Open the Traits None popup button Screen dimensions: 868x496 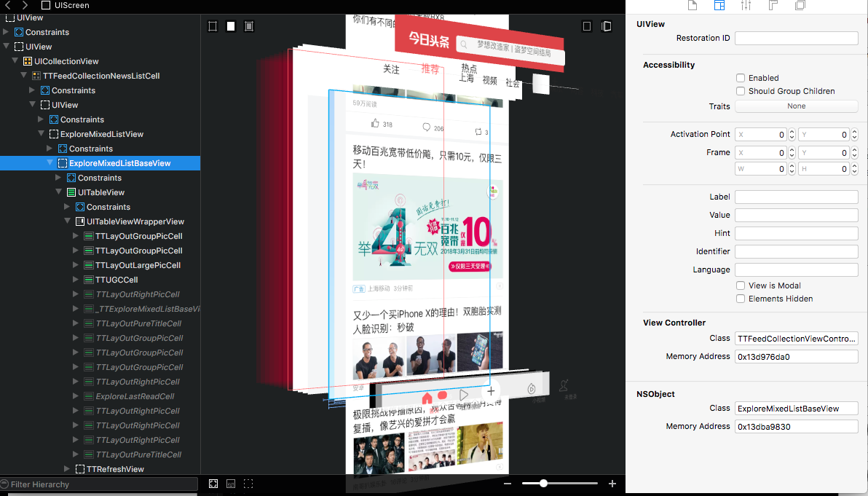[796, 106]
